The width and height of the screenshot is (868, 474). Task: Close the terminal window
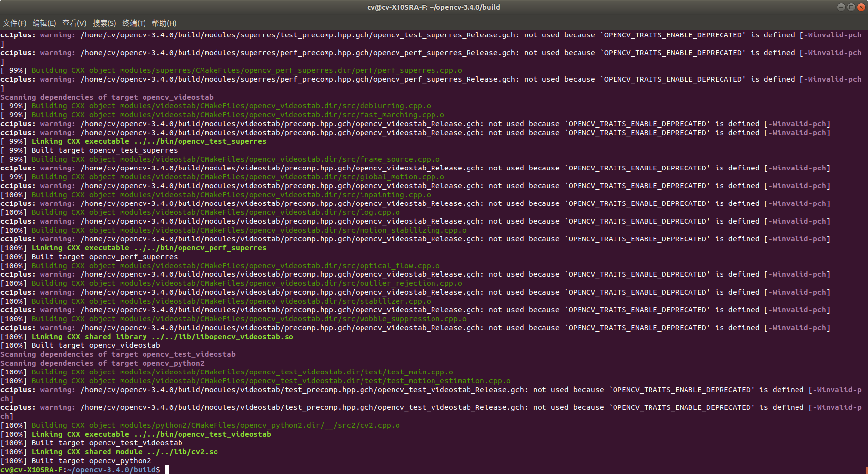[861, 7]
